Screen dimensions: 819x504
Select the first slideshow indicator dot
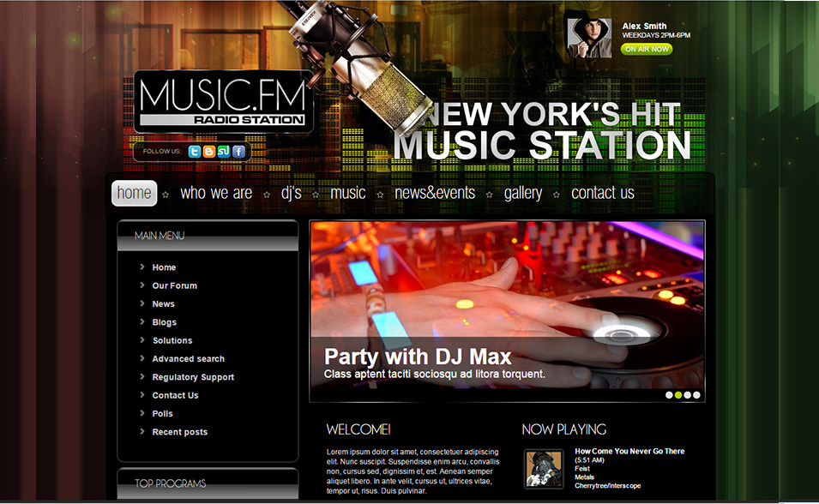click(669, 394)
